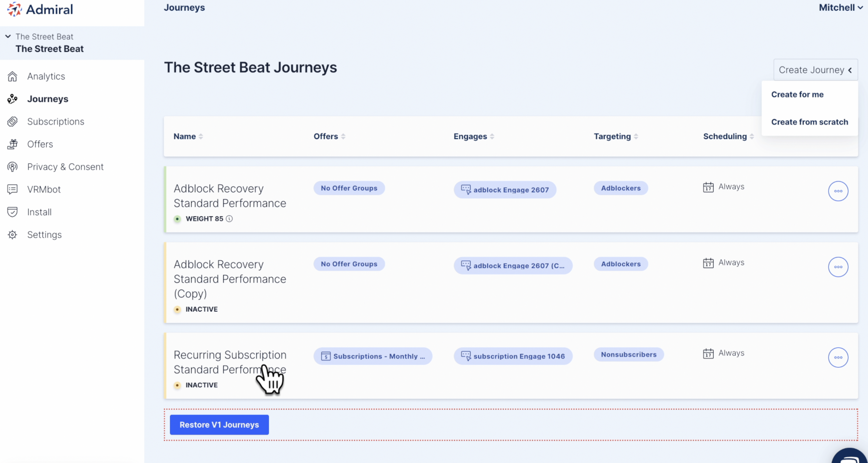Screen dimensions: 868x463
Task: Open the Mitchell user menu
Action: coord(841,7)
